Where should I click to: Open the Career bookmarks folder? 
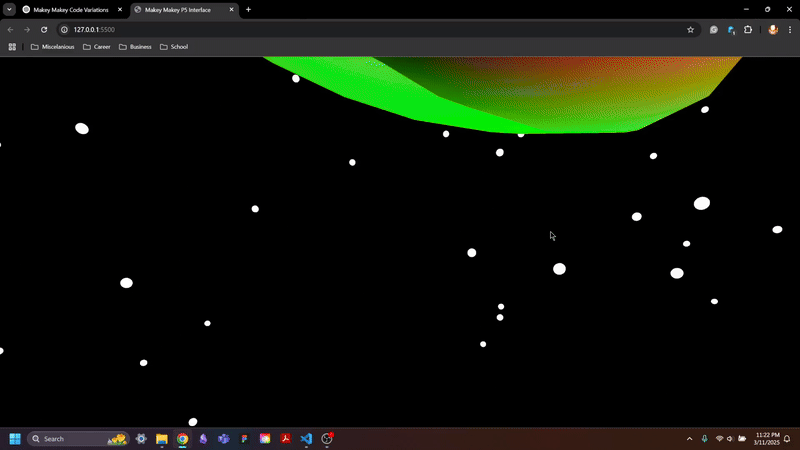(x=97, y=47)
